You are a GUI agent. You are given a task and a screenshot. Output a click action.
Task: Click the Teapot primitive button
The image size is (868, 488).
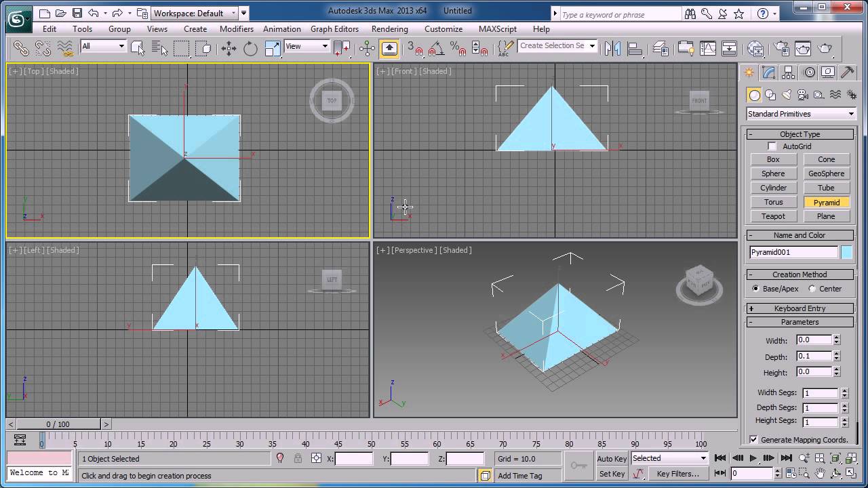coord(773,216)
